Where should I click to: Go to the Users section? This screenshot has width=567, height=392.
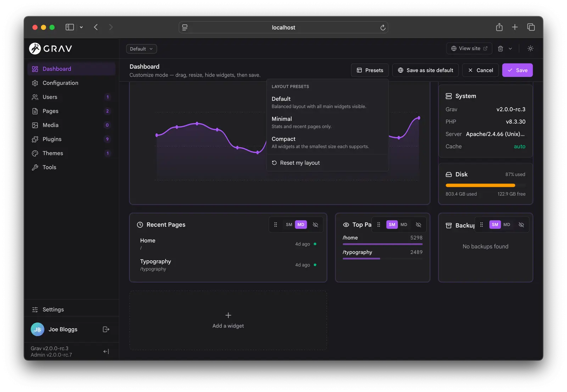[x=71, y=97]
